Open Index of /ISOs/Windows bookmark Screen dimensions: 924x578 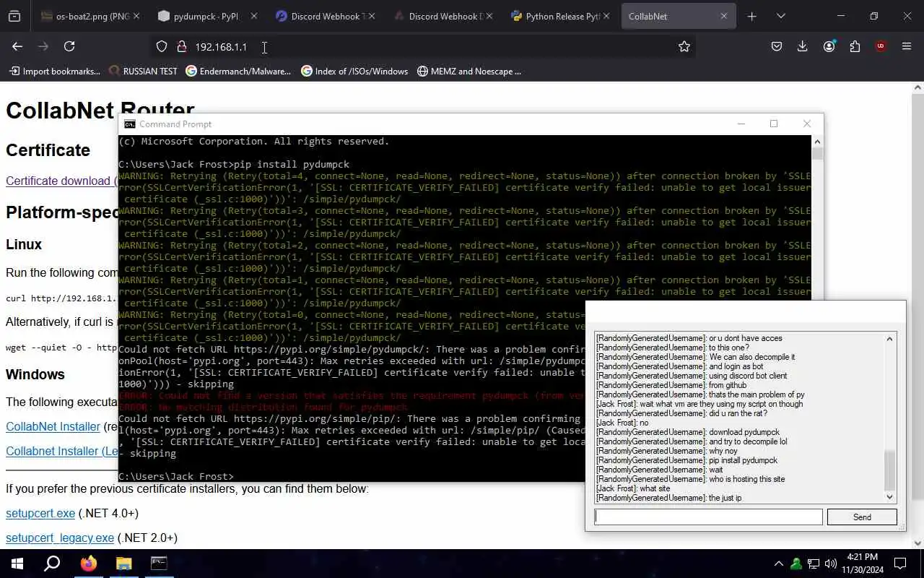[x=354, y=71]
